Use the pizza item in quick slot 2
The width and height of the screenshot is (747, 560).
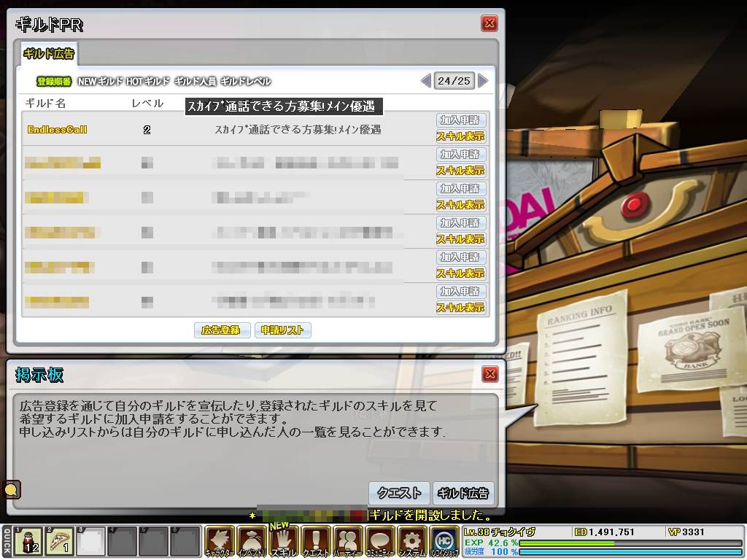click(x=59, y=542)
